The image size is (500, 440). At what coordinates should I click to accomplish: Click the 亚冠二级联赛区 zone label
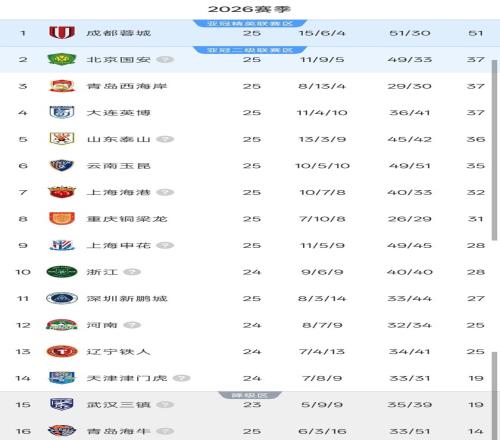click(250, 50)
